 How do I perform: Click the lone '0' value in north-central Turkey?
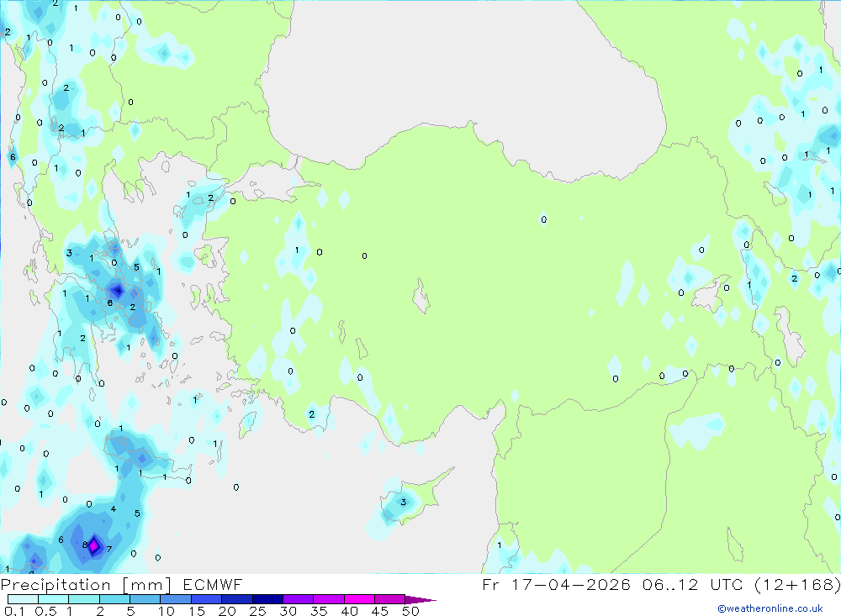[x=544, y=219]
